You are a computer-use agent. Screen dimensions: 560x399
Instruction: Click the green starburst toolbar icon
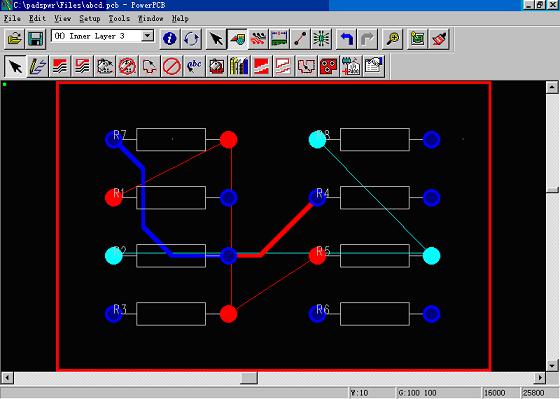click(321, 39)
